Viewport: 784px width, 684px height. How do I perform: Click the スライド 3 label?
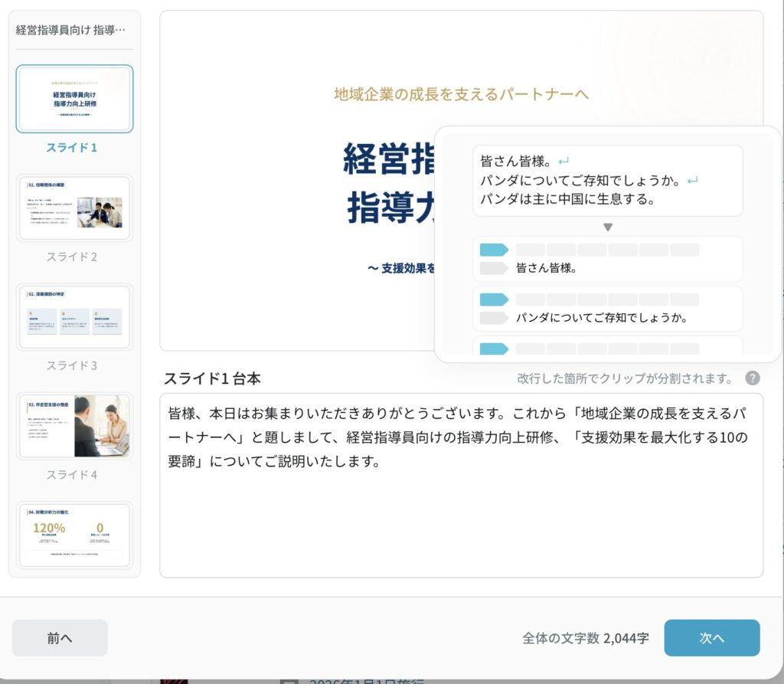72,365
